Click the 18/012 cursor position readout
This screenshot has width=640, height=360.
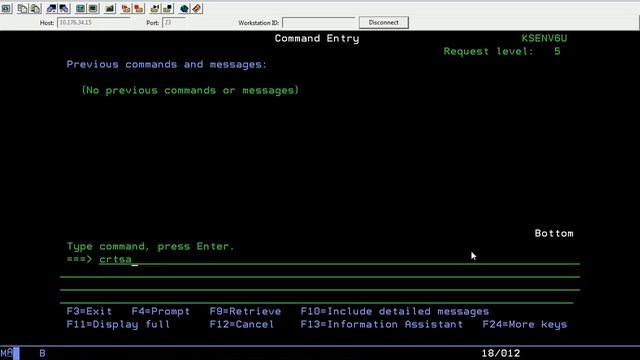coord(501,353)
